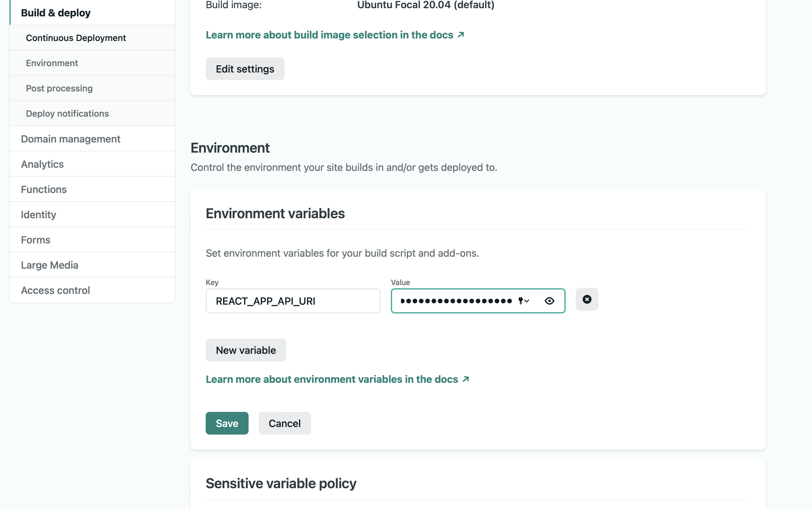Add a New variable
812x509 pixels.
[x=245, y=350]
